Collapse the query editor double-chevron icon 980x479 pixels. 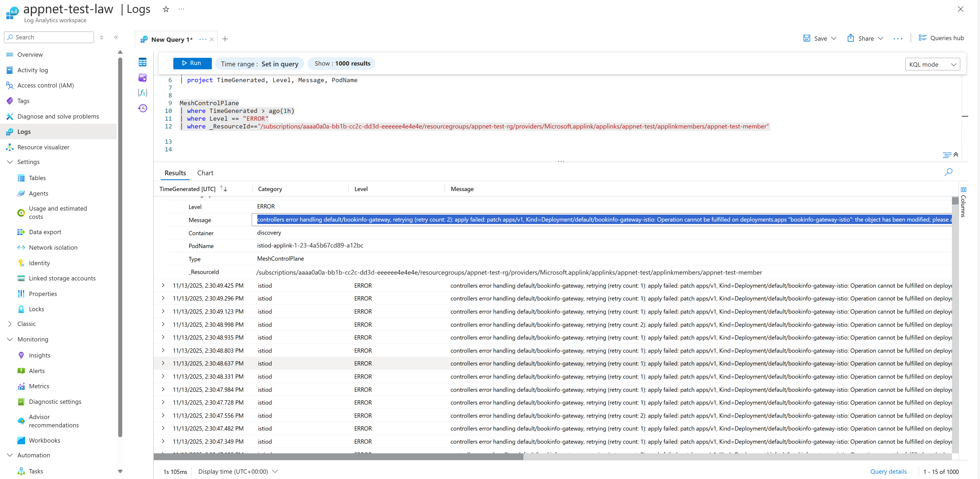[956, 155]
